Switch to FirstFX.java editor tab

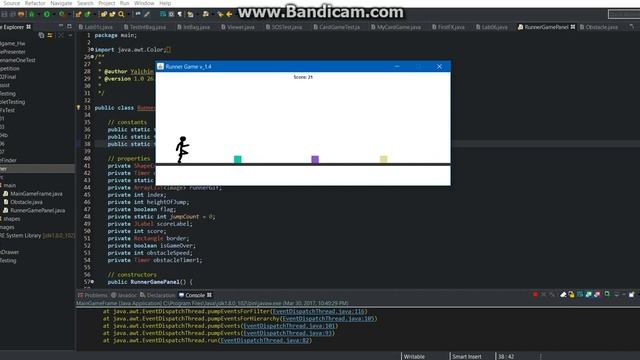(x=448, y=27)
